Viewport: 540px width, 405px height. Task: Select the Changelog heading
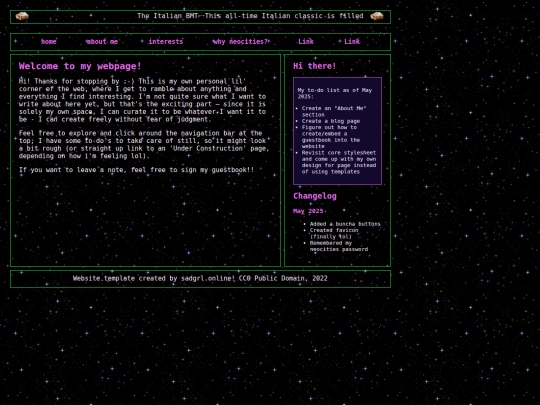(315, 196)
